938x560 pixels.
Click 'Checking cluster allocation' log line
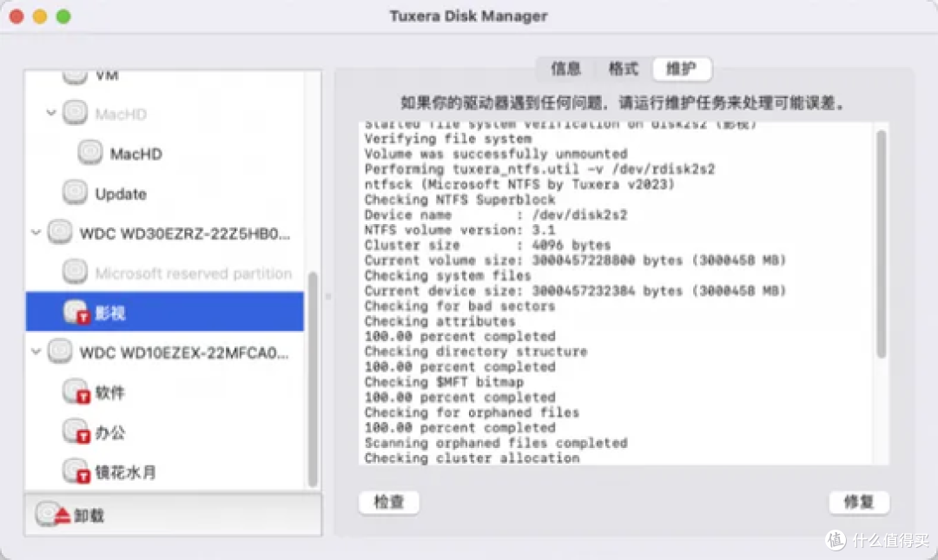pyautogui.click(x=472, y=458)
